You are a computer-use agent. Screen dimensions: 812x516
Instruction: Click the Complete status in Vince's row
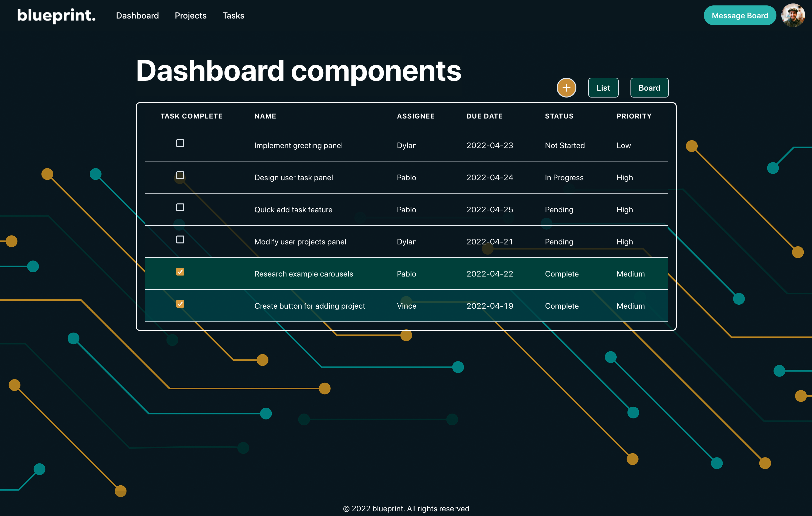pos(562,306)
